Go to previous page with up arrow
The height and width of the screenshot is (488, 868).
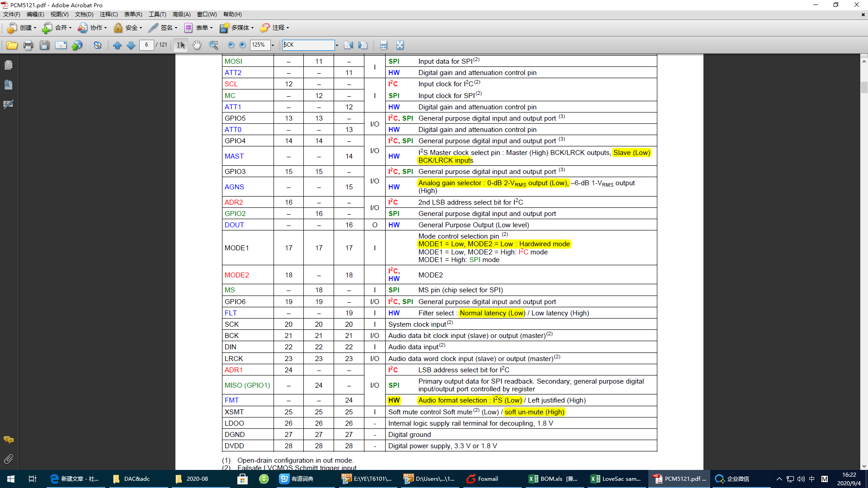pos(117,45)
